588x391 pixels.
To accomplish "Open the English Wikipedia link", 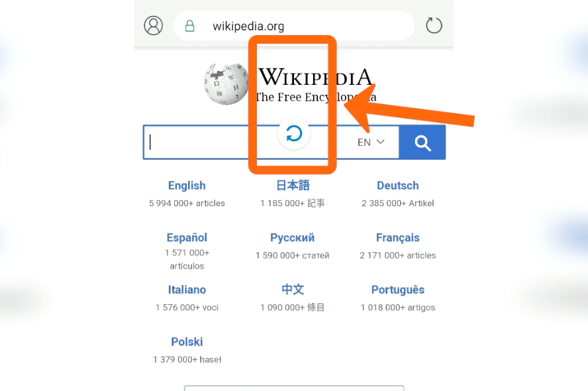I will pos(187,186).
